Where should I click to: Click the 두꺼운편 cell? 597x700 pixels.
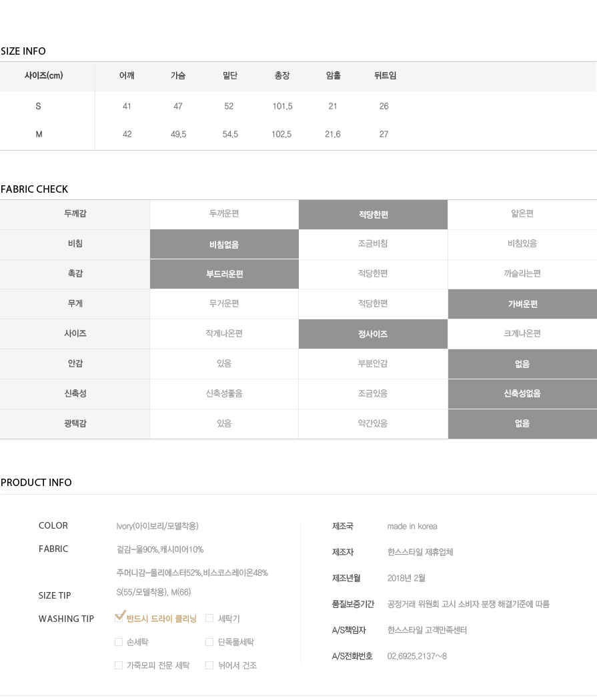(224, 213)
